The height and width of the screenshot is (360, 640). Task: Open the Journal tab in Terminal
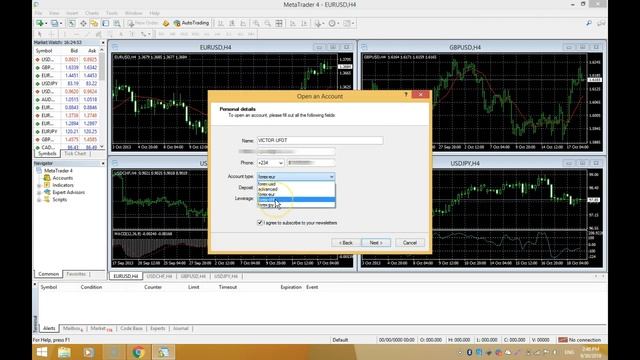(x=180, y=329)
